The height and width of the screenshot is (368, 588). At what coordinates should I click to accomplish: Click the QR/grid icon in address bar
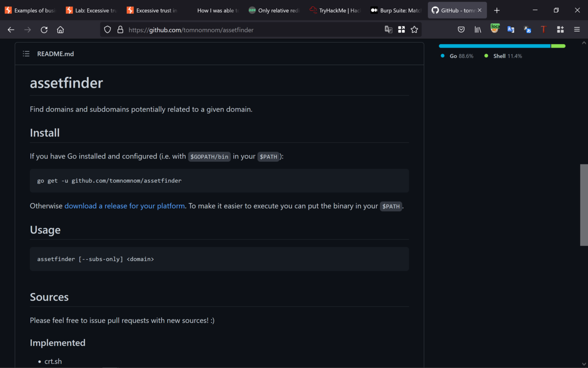click(x=401, y=29)
